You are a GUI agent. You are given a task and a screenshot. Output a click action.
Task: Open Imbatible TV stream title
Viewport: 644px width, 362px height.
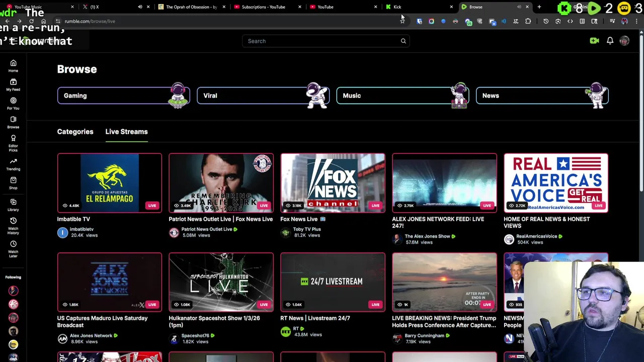(x=73, y=219)
